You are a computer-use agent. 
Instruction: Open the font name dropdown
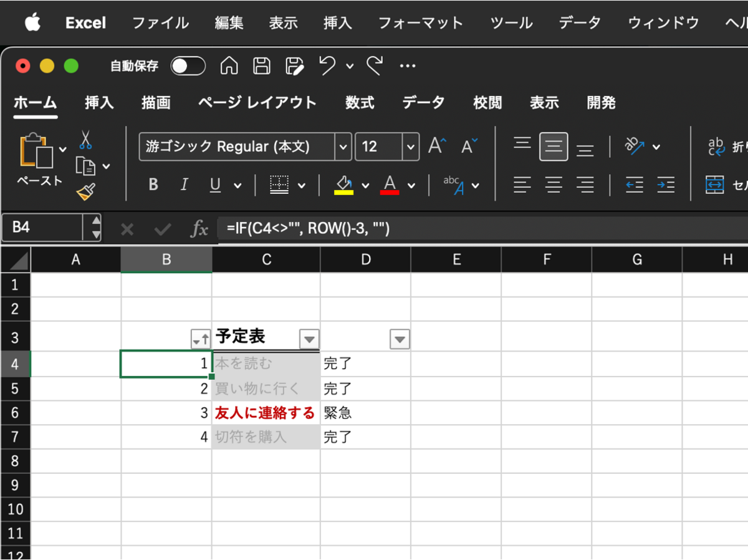pos(343,147)
